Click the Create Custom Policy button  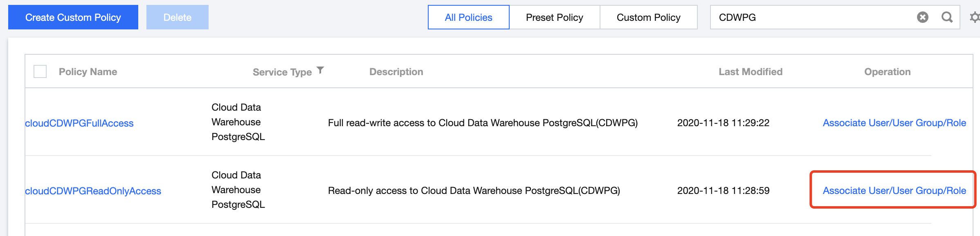pyautogui.click(x=73, y=17)
